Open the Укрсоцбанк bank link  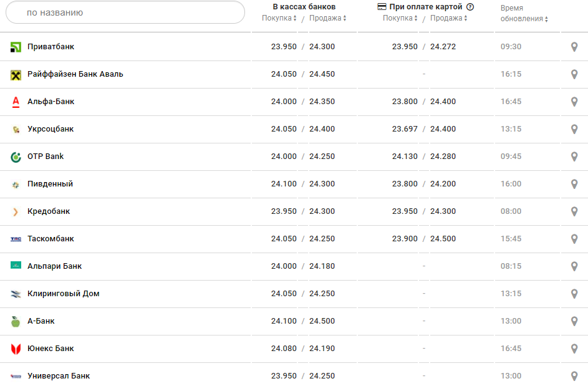(51, 129)
